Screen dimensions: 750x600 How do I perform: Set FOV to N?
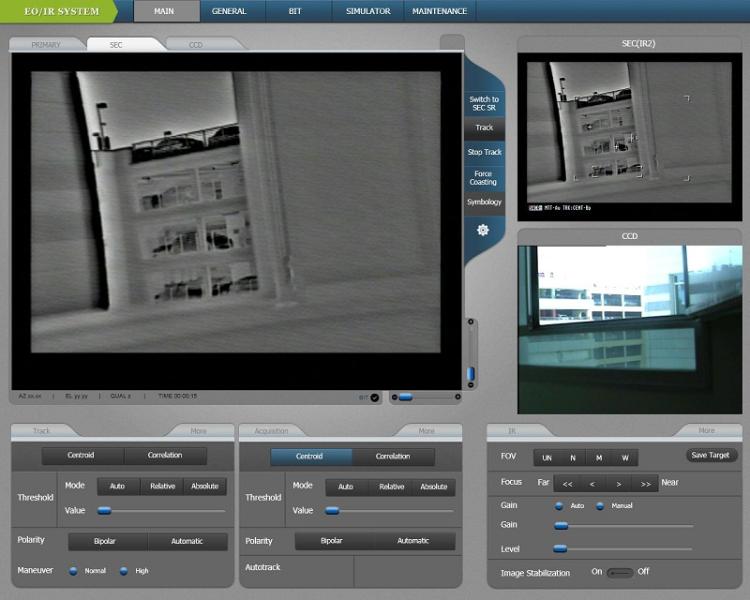573,458
